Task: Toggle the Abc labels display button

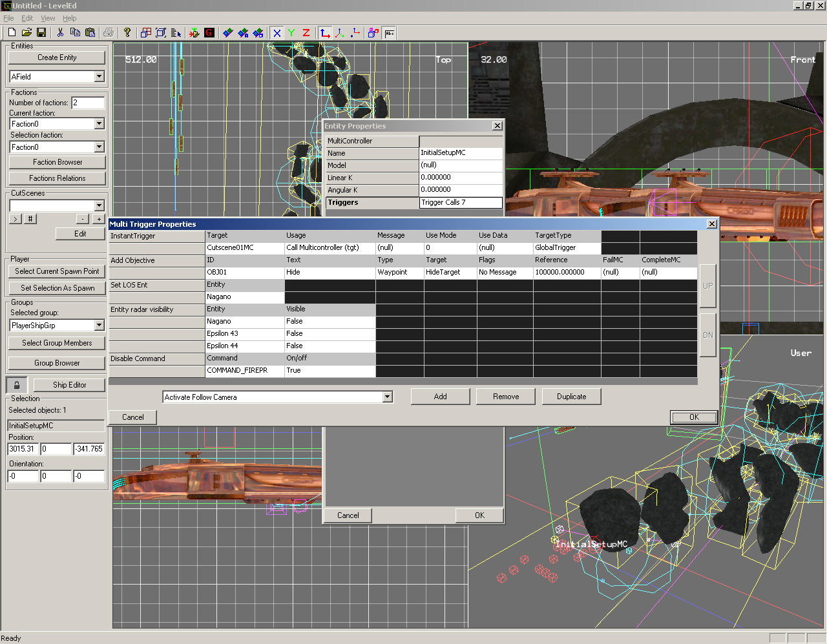Action: 389,33
